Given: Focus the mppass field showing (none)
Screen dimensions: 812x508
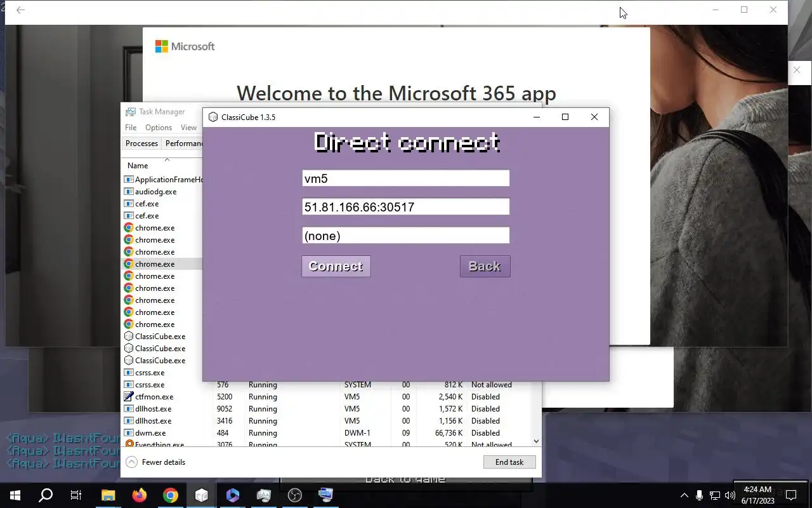Looking at the screenshot, I should (405, 236).
